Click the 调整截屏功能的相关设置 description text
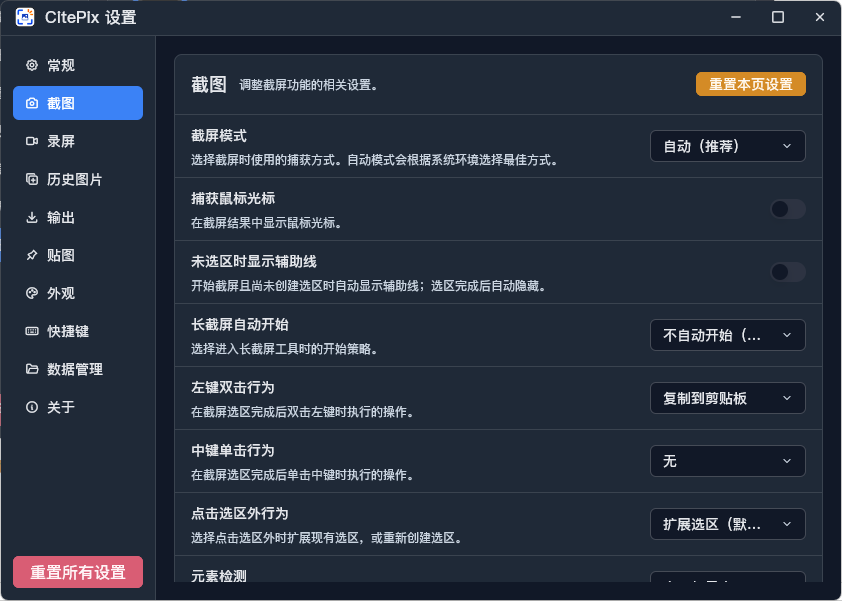This screenshot has height=601, width=842. [x=308, y=85]
